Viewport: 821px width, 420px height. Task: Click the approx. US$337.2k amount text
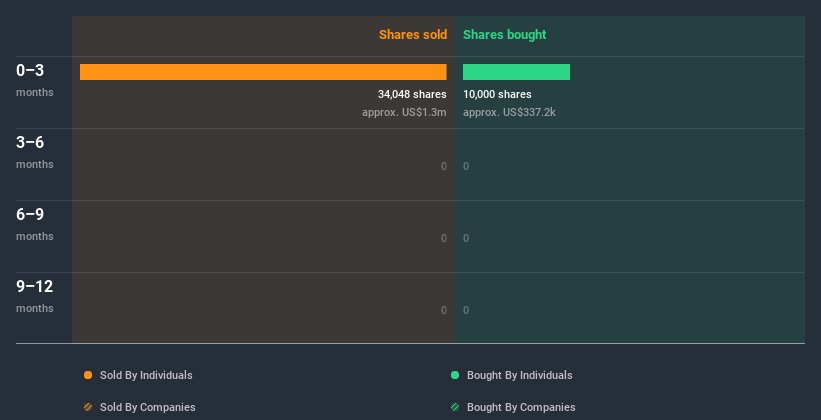click(x=509, y=112)
